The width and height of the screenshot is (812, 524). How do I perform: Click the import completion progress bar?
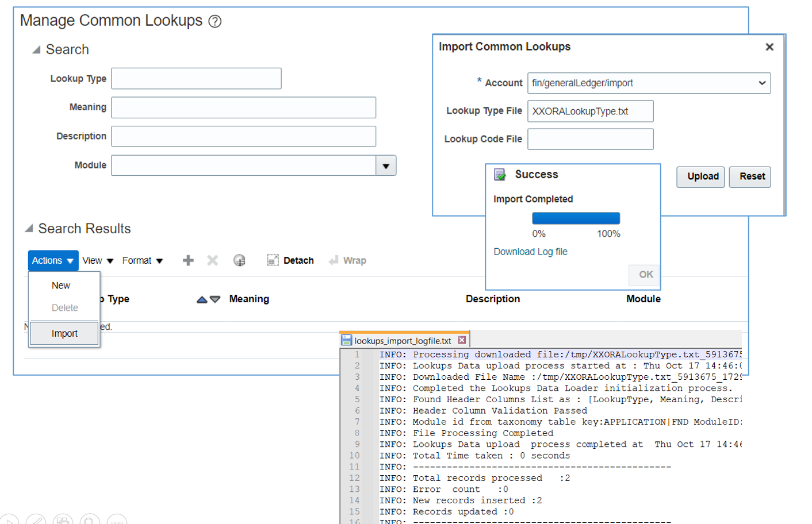click(576, 218)
